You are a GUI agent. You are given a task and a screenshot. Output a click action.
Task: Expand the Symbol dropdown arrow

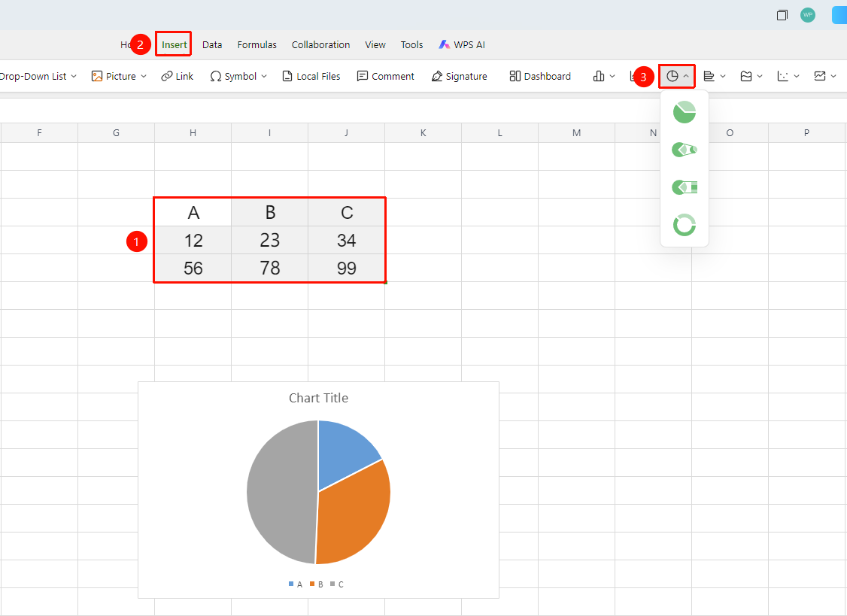pos(264,76)
